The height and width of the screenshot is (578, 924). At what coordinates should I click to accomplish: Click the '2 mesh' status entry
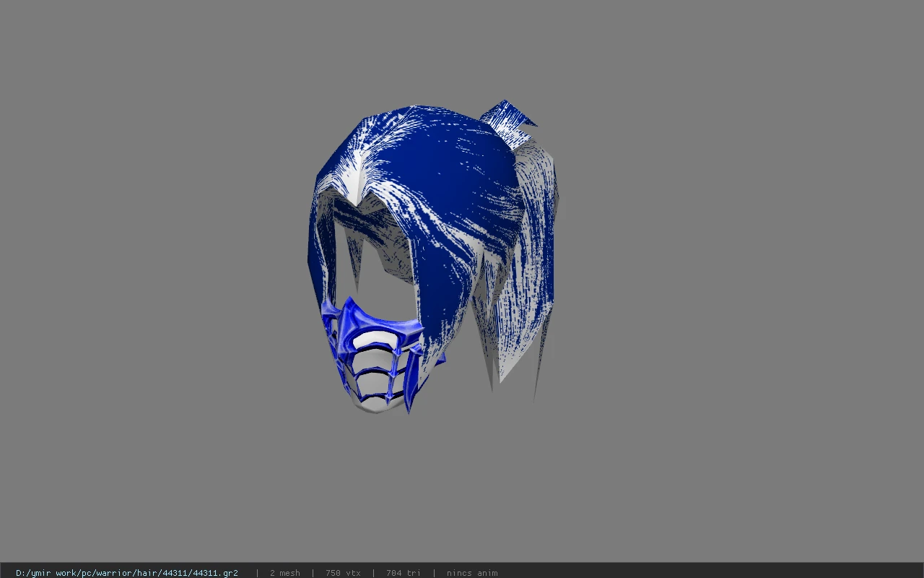pos(285,573)
